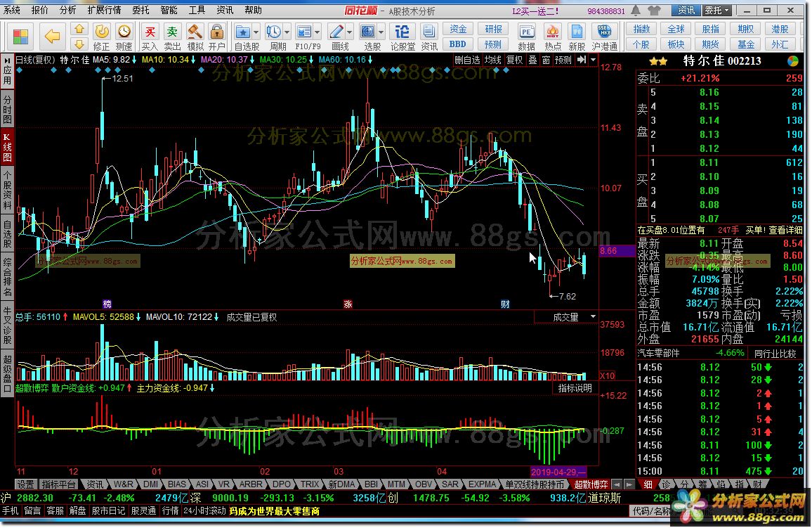The width and height of the screenshot is (812, 528).
Task: Click the pie chart icon beside 002213
Action: pyautogui.click(x=793, y=61)
